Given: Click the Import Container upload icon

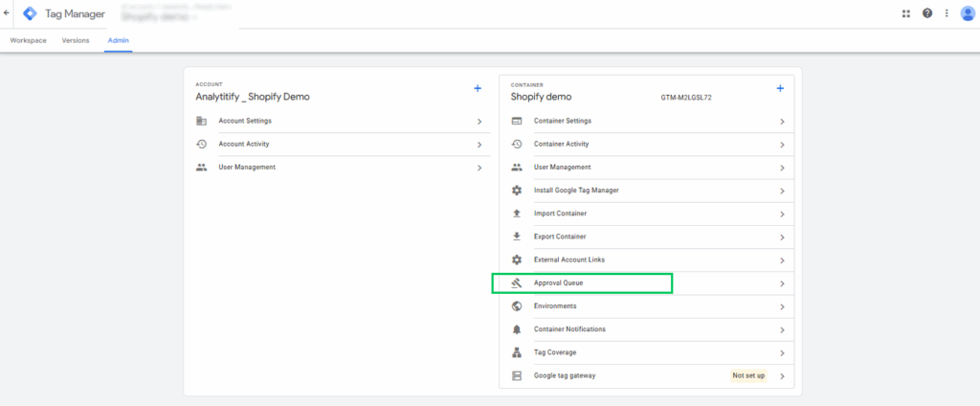Looking at the screenshot, I should click(516, 214).
